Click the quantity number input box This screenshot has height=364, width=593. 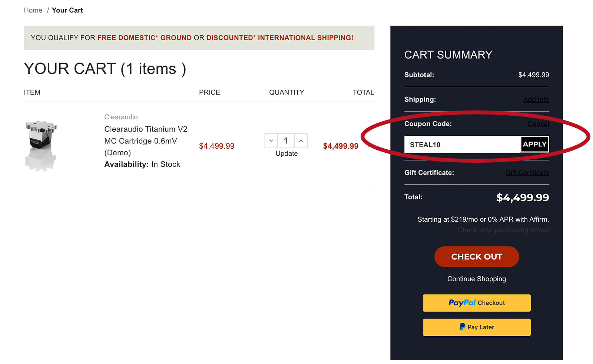[286, 140]
